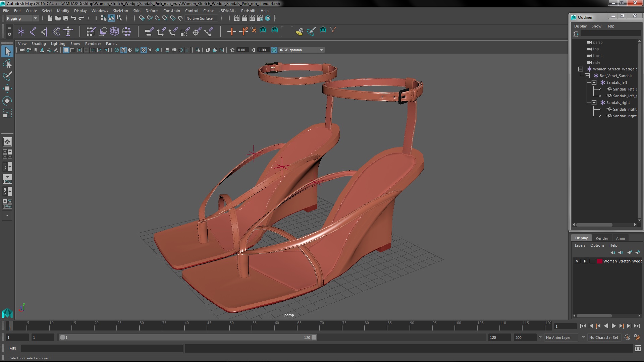The width and height of the screenshot is (644, 362).
Task: Toggle textured display checker button
Action: [x=144, y=50]
